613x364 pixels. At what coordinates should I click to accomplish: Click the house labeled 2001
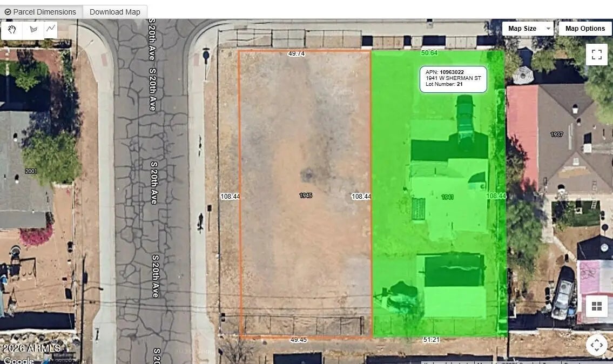(x=31, y=171)
